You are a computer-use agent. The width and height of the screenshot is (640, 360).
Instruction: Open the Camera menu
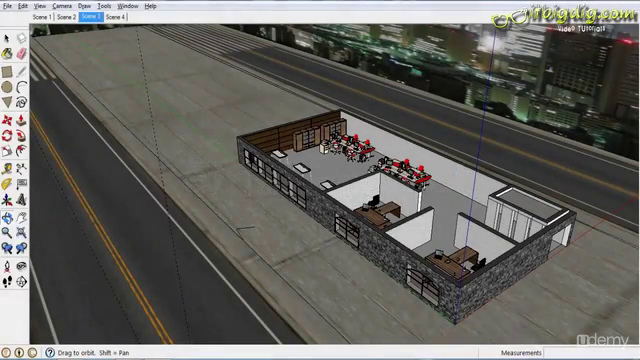click(62, 6)
